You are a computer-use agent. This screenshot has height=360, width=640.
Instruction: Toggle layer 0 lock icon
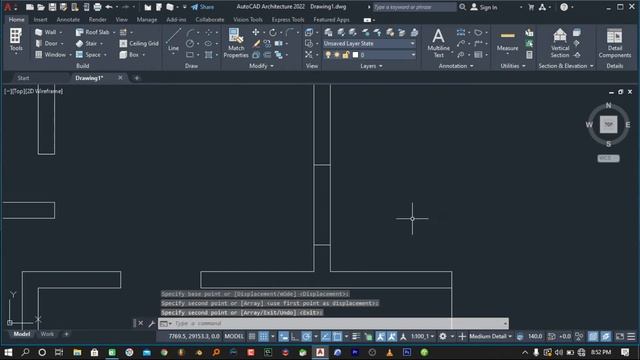346,55
